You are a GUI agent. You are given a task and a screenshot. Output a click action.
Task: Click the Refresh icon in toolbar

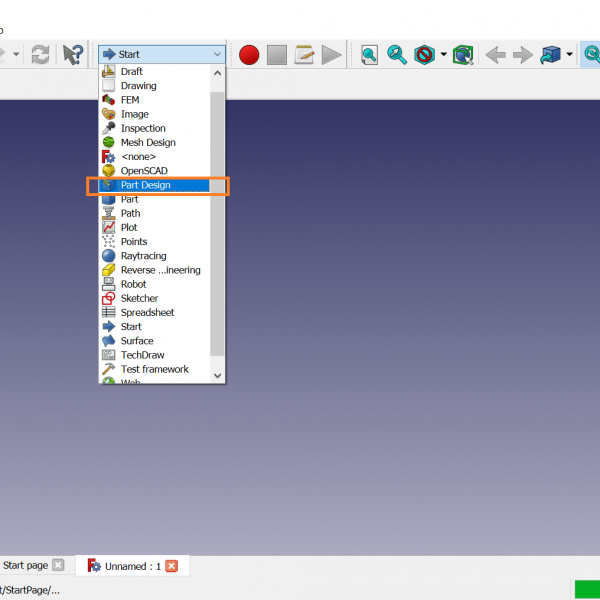40,54
